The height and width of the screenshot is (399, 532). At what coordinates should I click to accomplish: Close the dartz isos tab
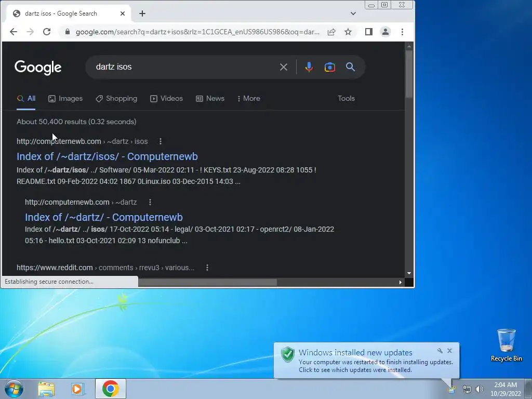(123, 14)
